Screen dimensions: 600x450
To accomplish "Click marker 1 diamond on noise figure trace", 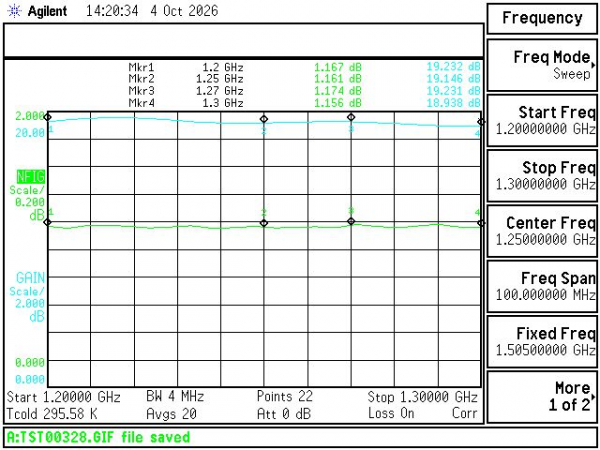I will pos(48,222).
